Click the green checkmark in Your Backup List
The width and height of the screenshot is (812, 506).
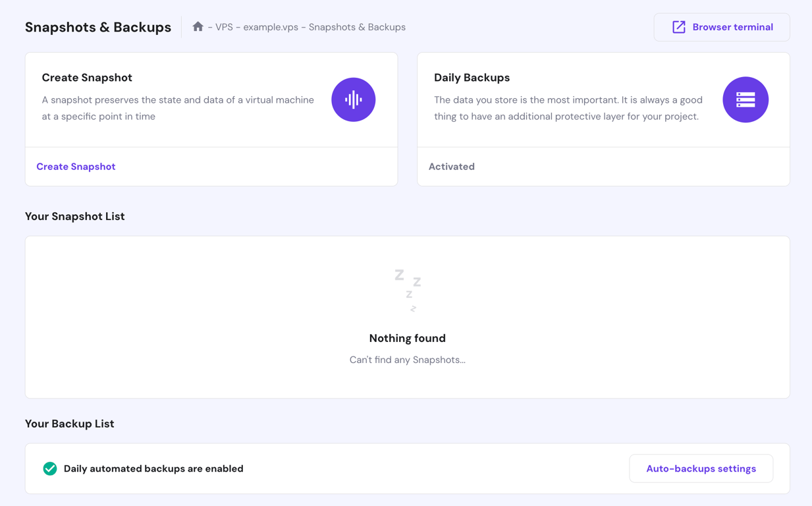coord(49,468)
